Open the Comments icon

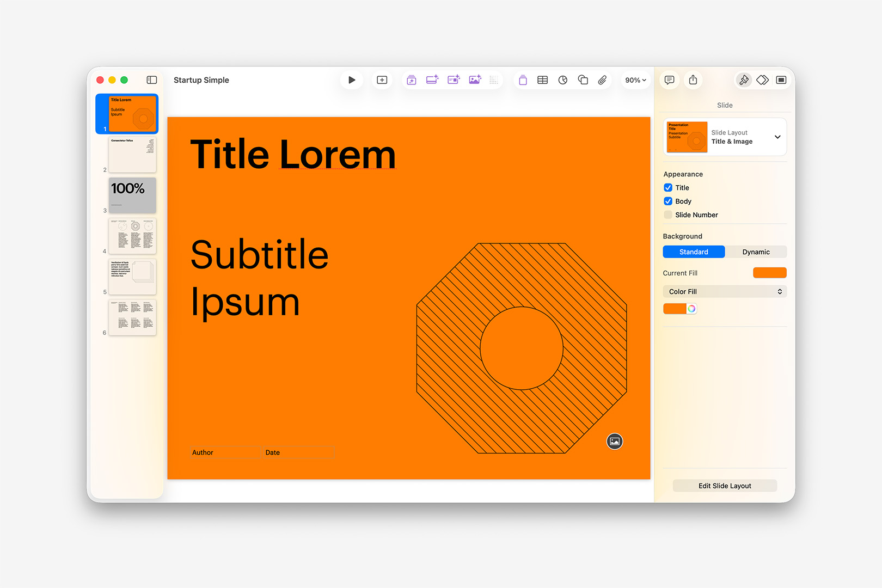click(669, 79)
